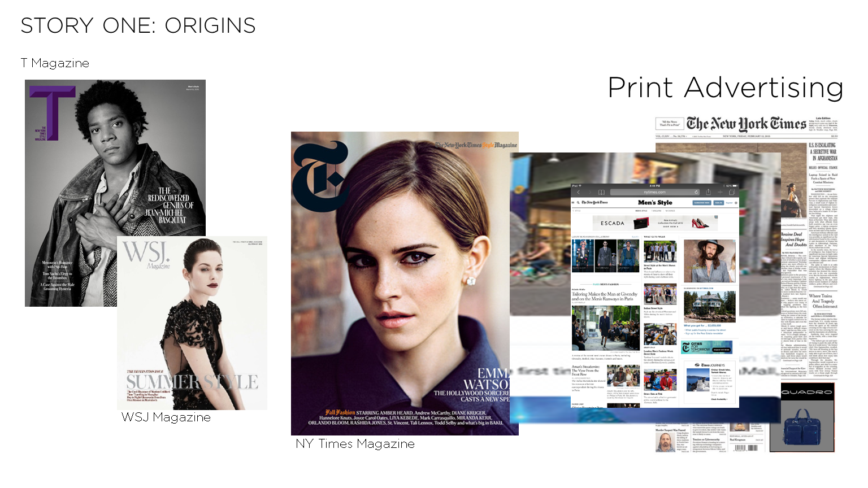The width and height of the screenshot is (868, 488).
Task: Click the Subscribe Now button on nytimes
Action: [702, 203]
